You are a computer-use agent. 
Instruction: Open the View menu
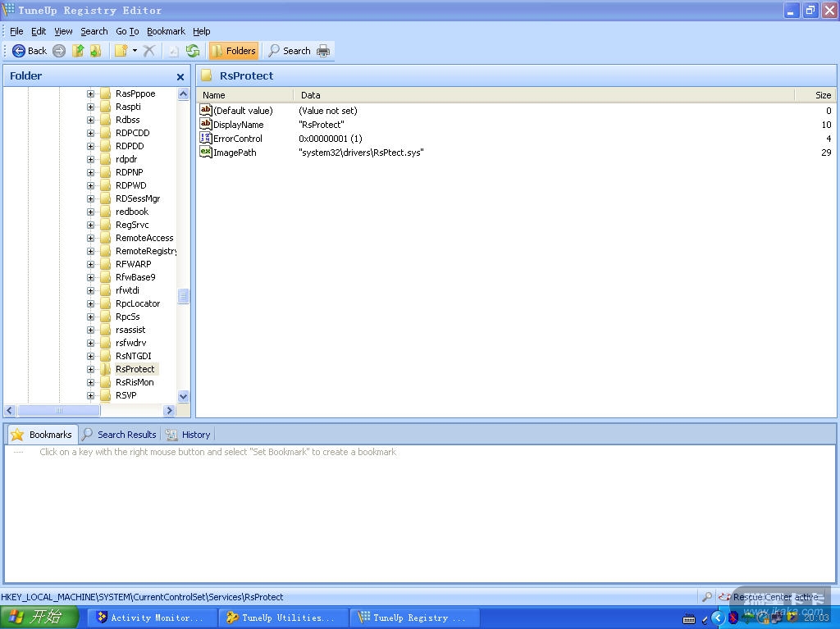[63, 31]
